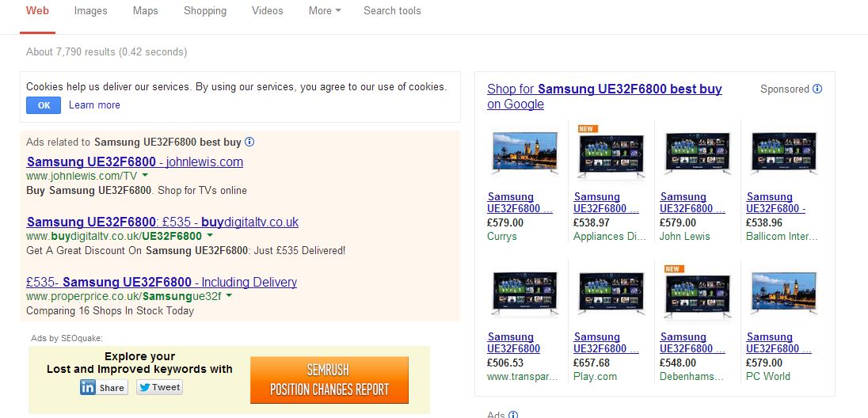Open the Ballicom International TV thumbnail
The width and height of the screenshot is (868, 418).
784,154
